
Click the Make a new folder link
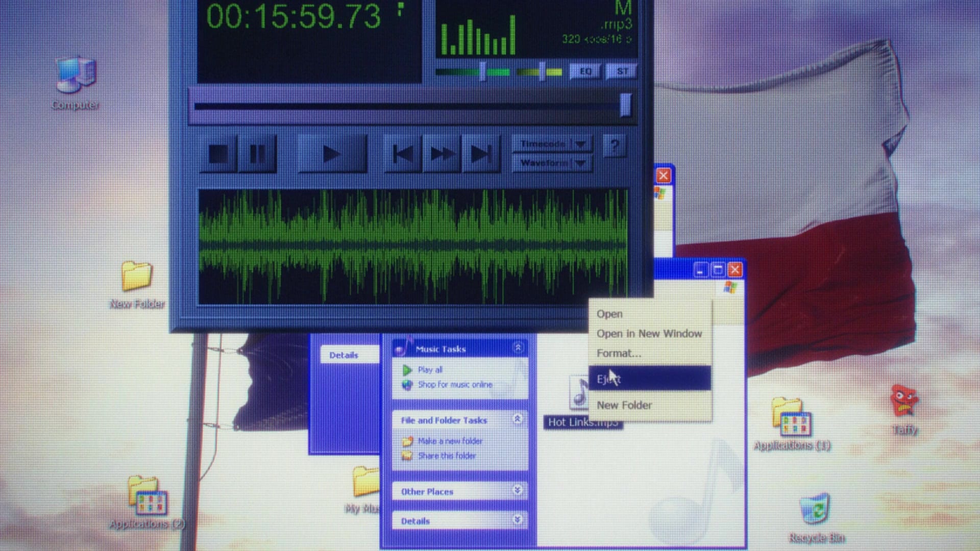click(x=450, y=441)
